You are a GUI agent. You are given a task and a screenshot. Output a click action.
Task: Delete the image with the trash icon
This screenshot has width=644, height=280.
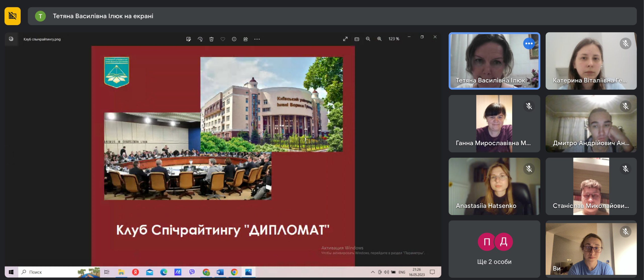211,39
